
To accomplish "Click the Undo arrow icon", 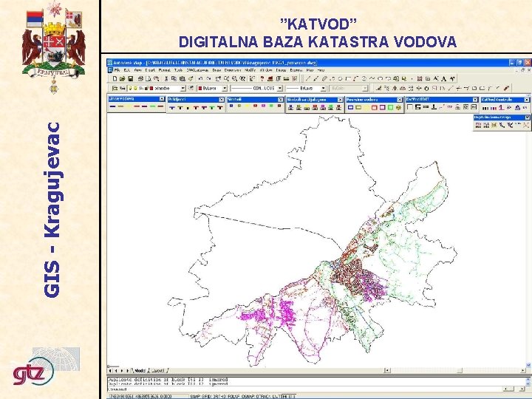I will tap(200, 79).
